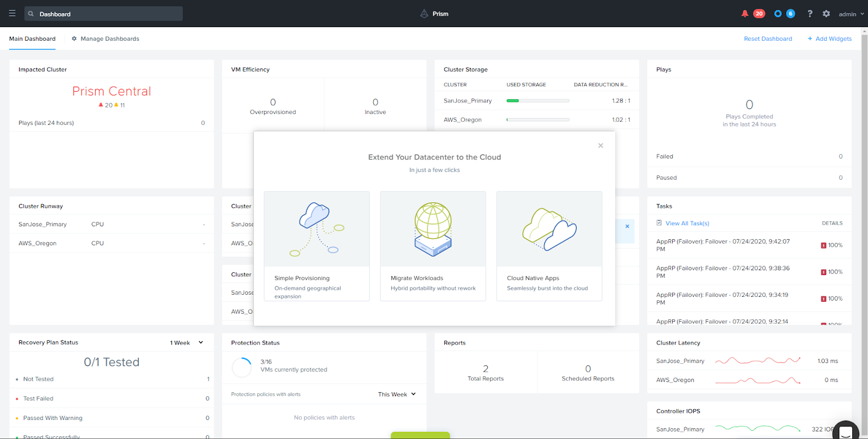This screenshot has width=868, height=439.
Task: Click Add Widgets link
Action: (833, 39)
